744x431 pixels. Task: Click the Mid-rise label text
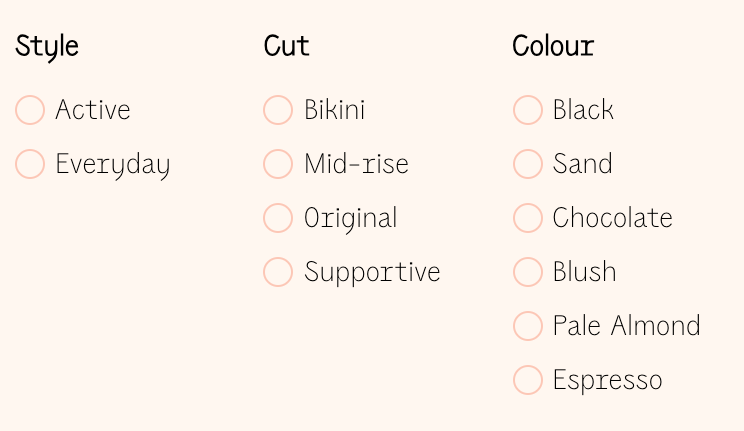coord(356,164)
